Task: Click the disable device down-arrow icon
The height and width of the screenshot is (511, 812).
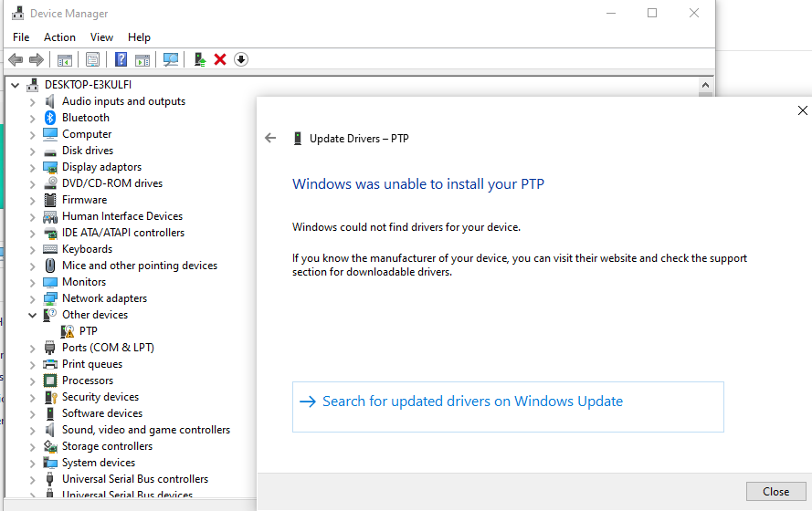Action: 241,59
